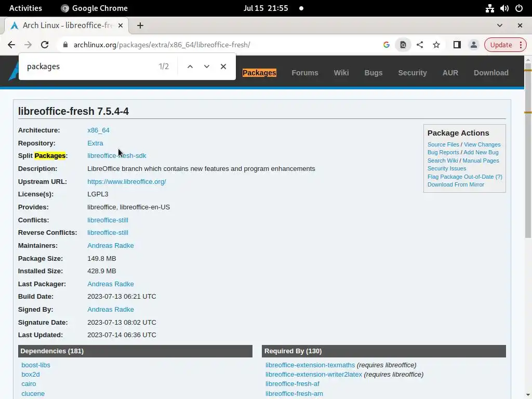This screenshot has width=532, height=399.
Task: Click Flag Package Out-of-Date link
Action: coord(460,177)
